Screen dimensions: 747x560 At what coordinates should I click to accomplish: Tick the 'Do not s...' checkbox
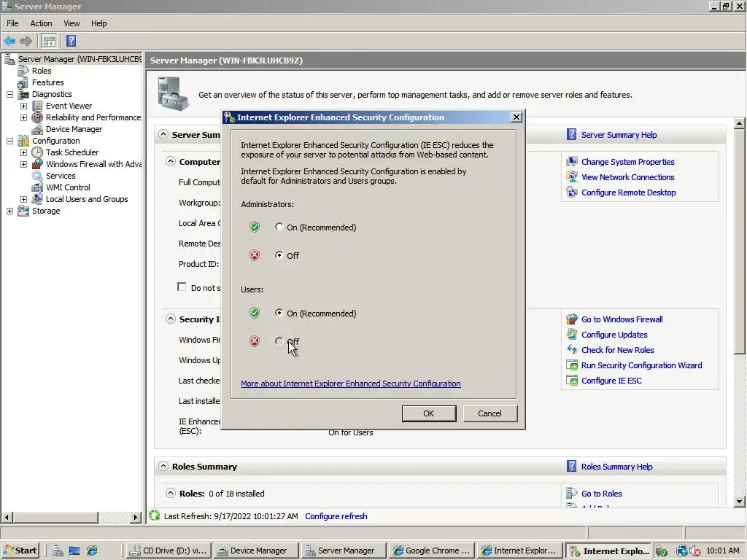(182, 287)
